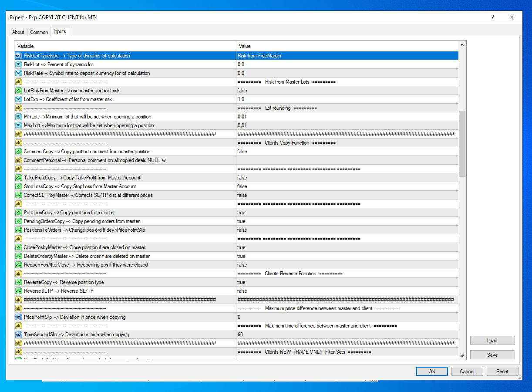532x392 pixels.
Task: Click the ClosePosbyMaster boolean icon
Action: click(18, 247)
